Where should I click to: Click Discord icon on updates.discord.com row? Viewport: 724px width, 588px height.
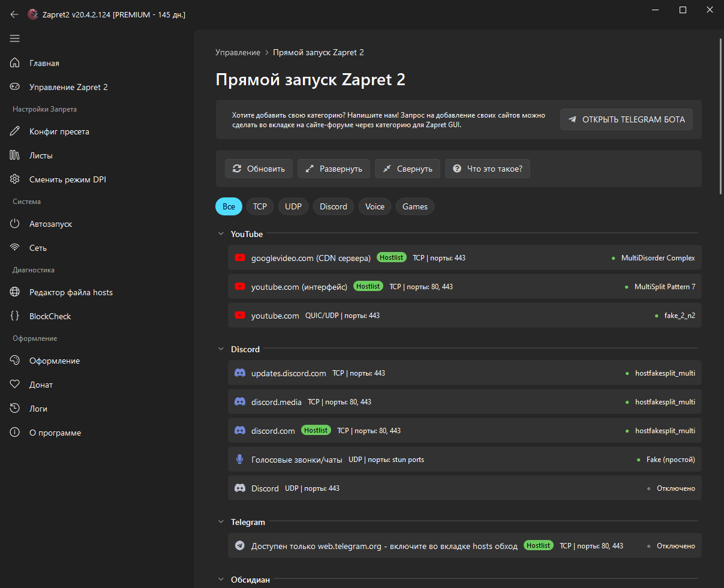click(240, 373)
